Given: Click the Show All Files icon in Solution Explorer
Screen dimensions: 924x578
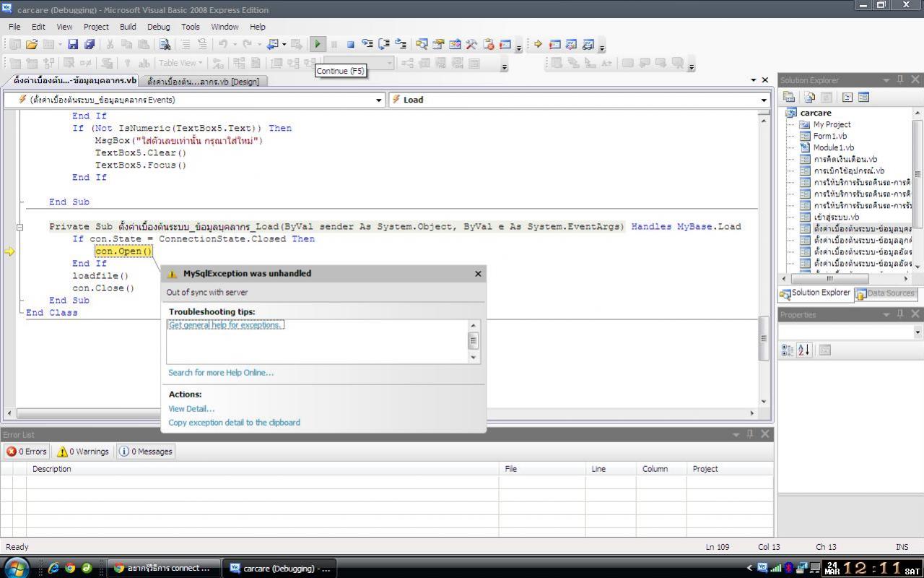Looking at the screenshot, I should pos(809,97).
